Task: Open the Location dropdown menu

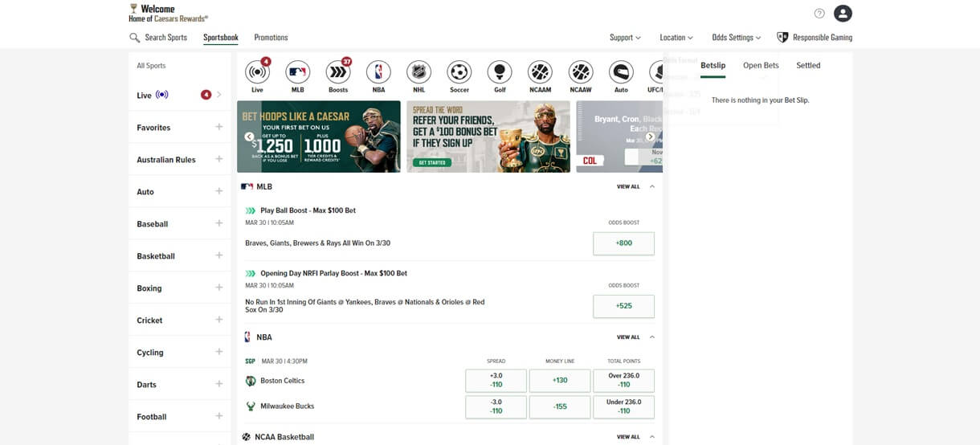Action: click(676, 38)
